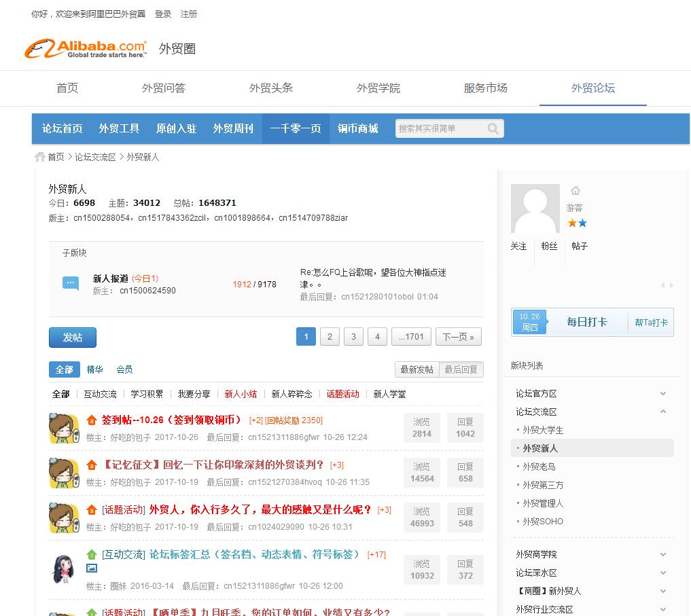The height and width of the screenshot is (616, 691).
Task: Open the 外贸头条 navigation tab
Action: (271, 88)
